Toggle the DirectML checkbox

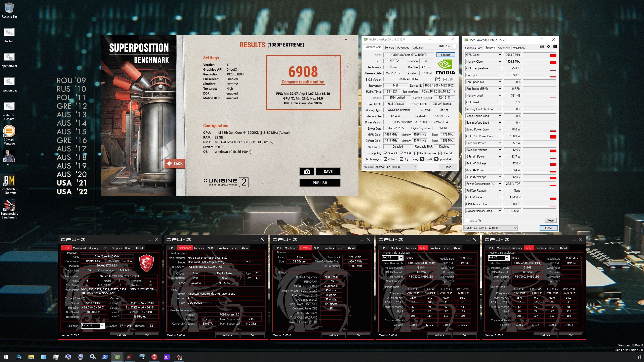click(x=440, y=153)
